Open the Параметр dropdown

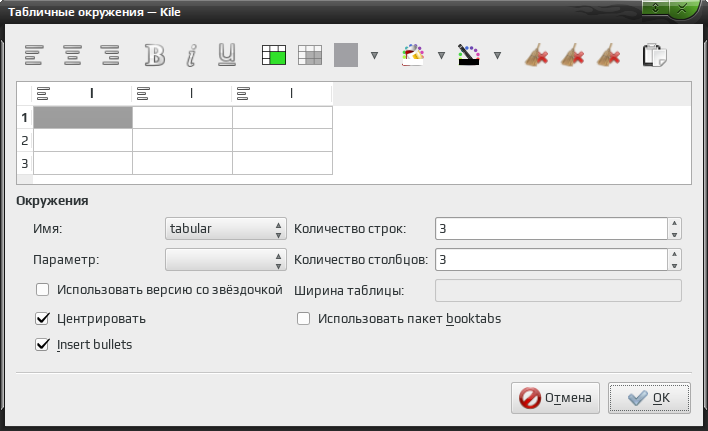pos(226,260)
